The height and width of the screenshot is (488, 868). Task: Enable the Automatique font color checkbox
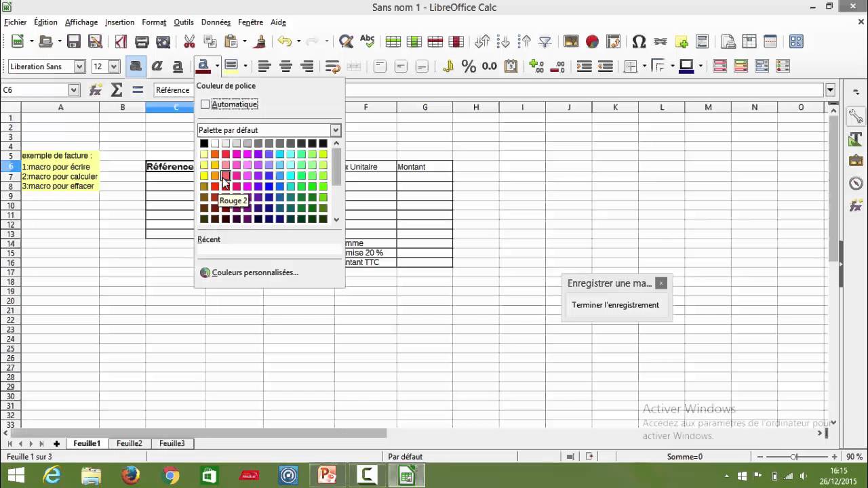pyautogui.click(x=205, y=104)
